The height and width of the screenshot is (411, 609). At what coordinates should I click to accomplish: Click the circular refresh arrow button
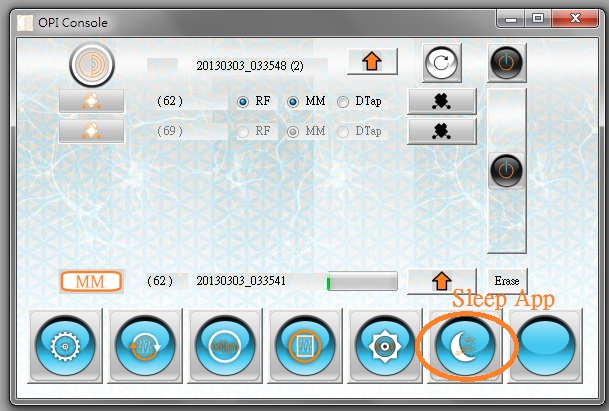point(442,63)
